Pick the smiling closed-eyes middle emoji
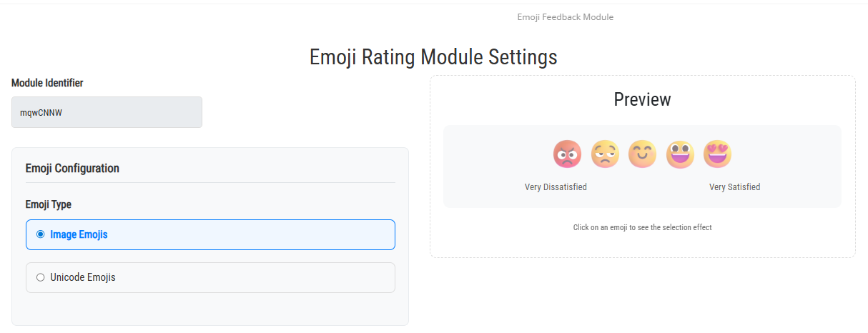This screenshot has width=868, height=333. click(x=642, y=154)
